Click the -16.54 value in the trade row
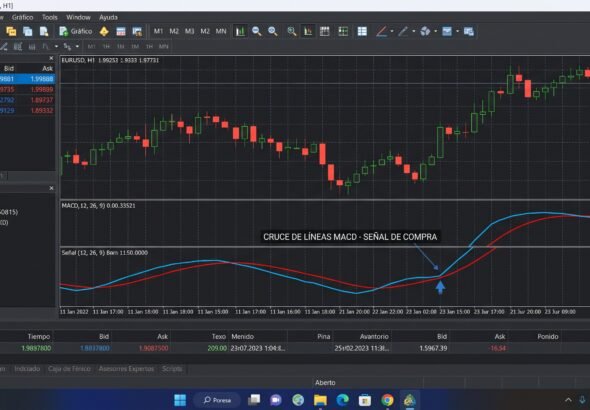590x410 pixels. click(x=497, y=348)
